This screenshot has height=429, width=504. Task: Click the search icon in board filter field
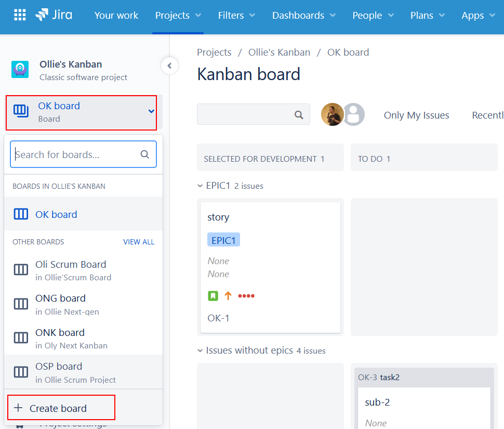(298, 114)
